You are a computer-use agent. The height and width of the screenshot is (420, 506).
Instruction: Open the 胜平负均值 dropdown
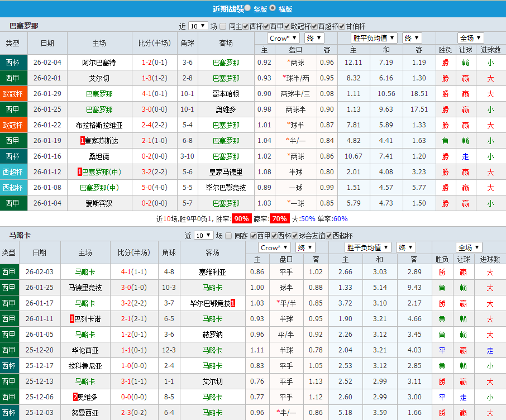click(374, 37)
